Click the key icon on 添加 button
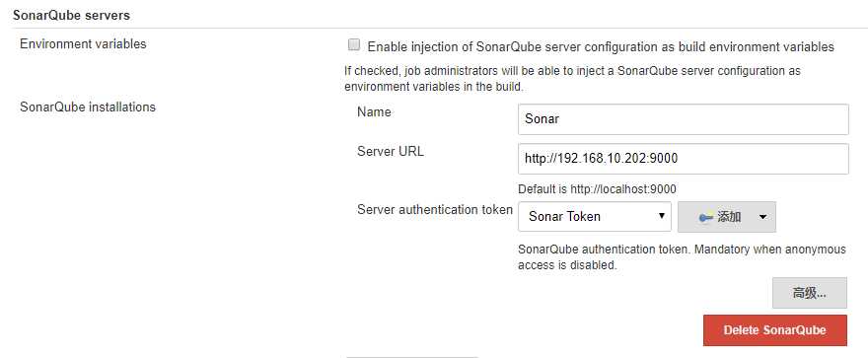The height and width of the screenshot is (358, 868). [x=705, y=217]
